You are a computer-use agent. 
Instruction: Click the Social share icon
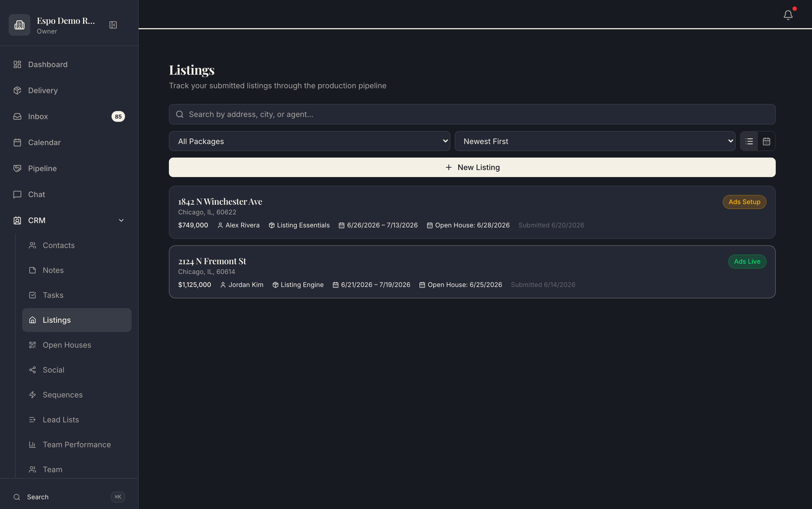click(32, 370)
